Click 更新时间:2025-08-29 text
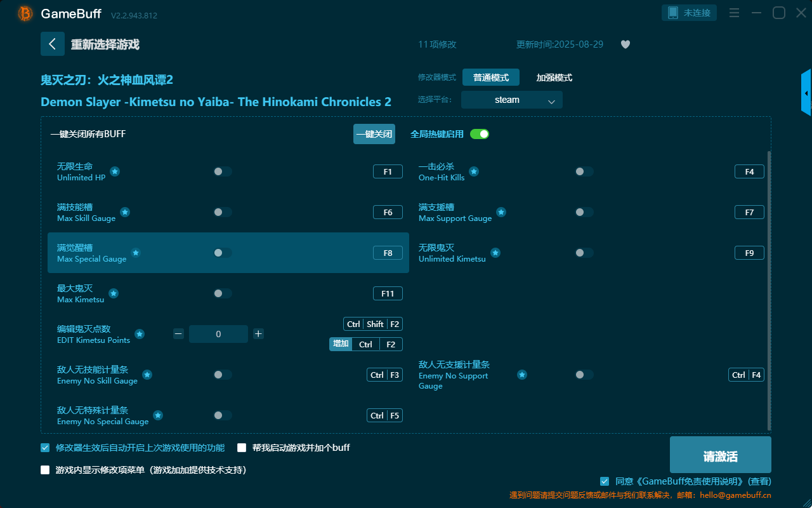The width and height of the screenshot is (812, 508). [x=560, y=44]
